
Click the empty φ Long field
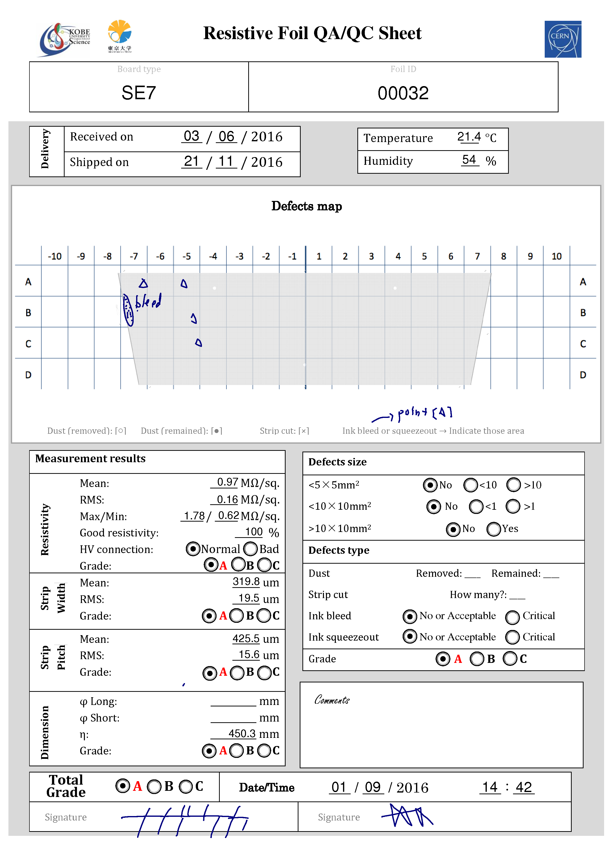233,701
